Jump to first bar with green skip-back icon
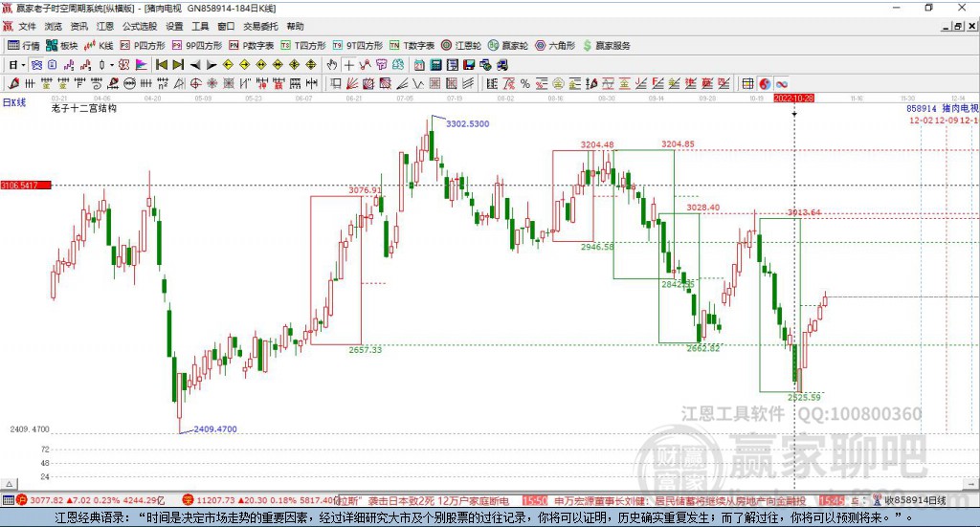The width and height of the screenshot is (980, 527). coord(161,65)
